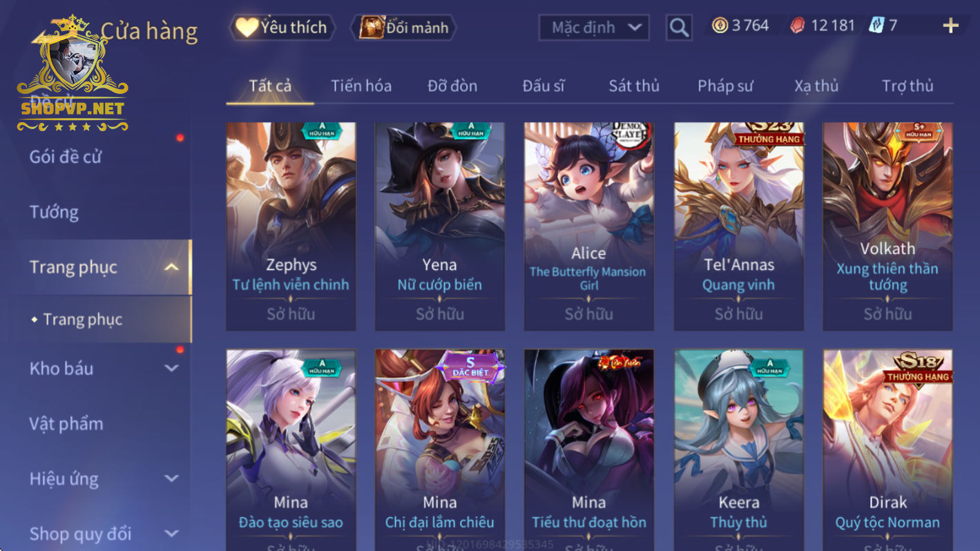The image size is (980, 551).
Task: Open the Mặc định sort dropdown
Action: (x=594, y=28)
